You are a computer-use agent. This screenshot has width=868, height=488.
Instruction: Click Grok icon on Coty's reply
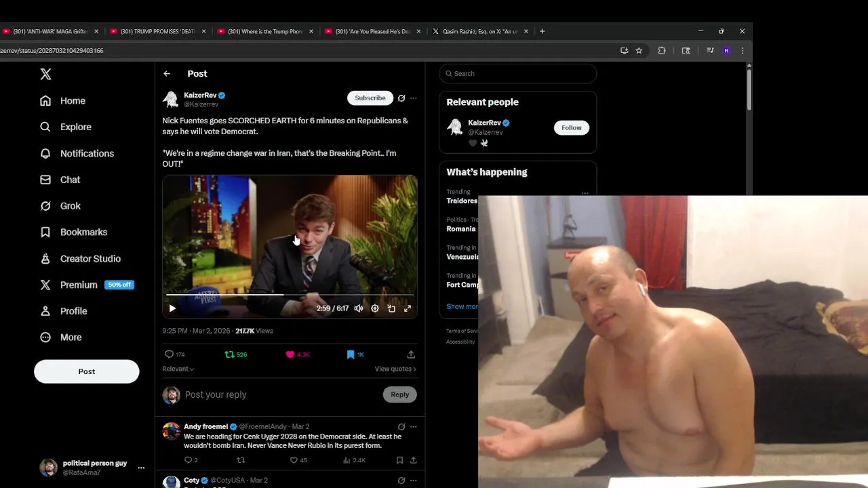pos(401,481)
